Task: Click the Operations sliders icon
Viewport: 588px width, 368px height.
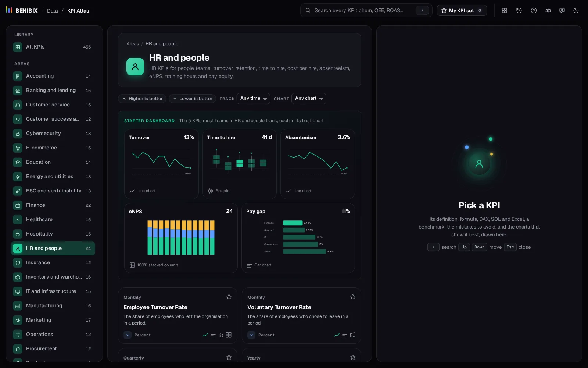Action: 18,335
